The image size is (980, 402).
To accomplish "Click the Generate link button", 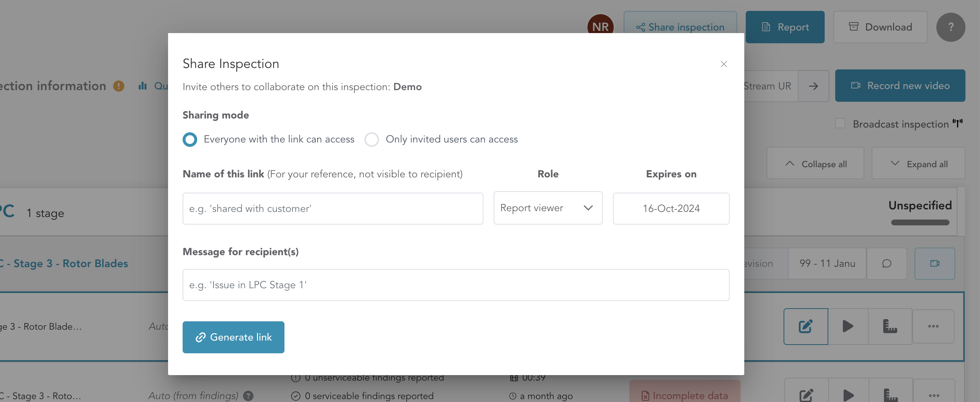I will click(233, 337).
